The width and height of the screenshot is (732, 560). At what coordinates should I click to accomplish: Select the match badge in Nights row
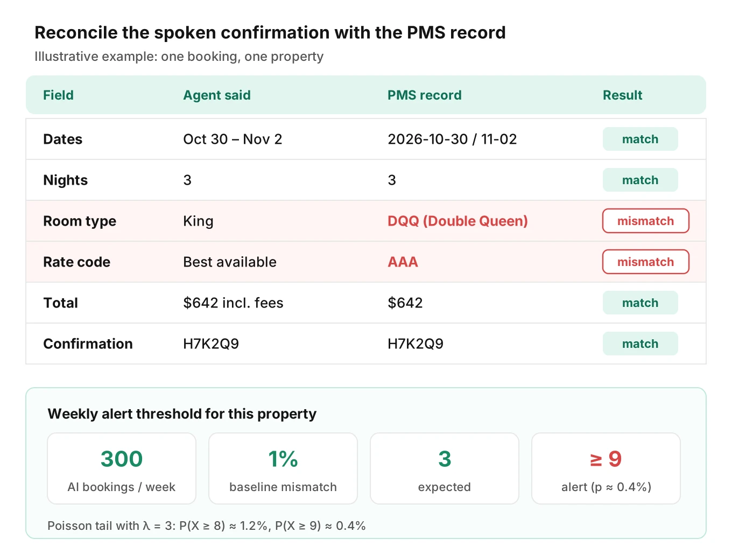(640, 180)
